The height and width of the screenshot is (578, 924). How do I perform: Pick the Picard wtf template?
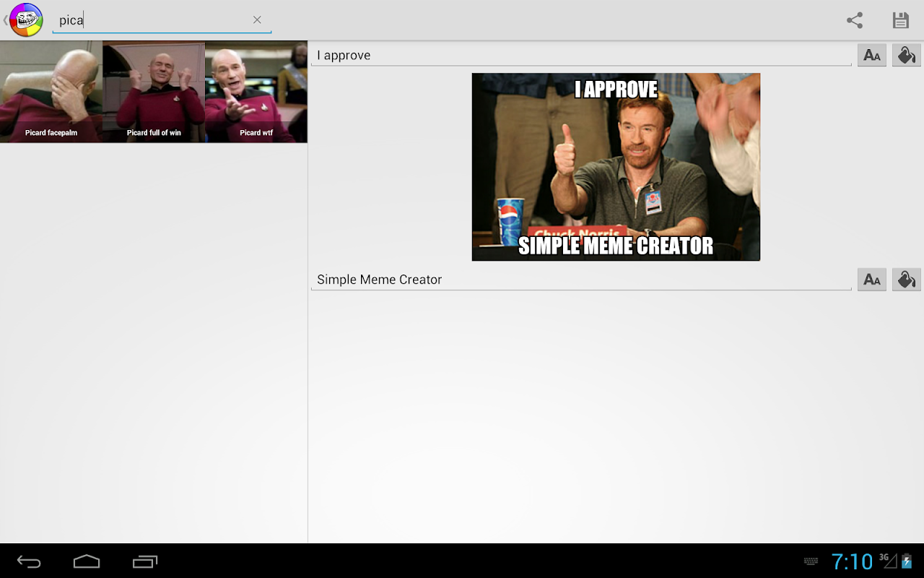pos(256,92)
